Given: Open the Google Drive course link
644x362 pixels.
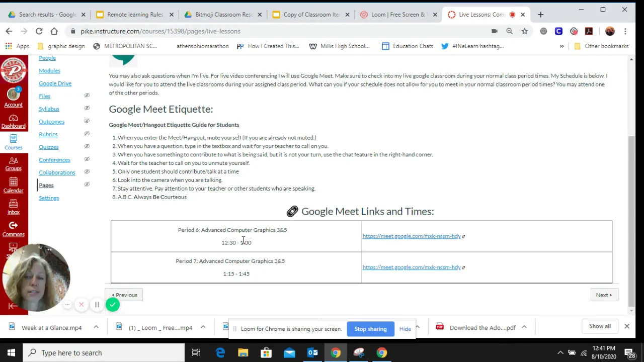Looking at the screenshot, I should [x=55, y=83].
